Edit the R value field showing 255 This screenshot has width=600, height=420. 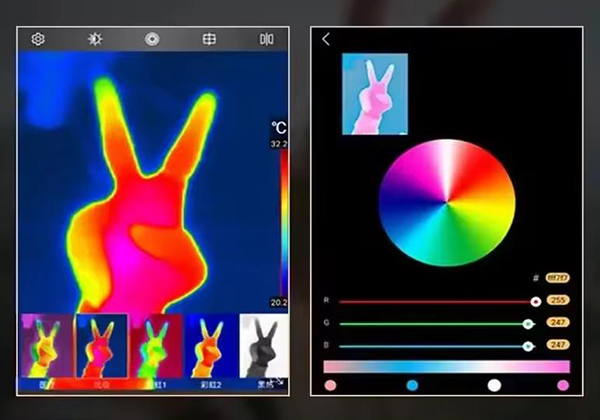(558, 300)
